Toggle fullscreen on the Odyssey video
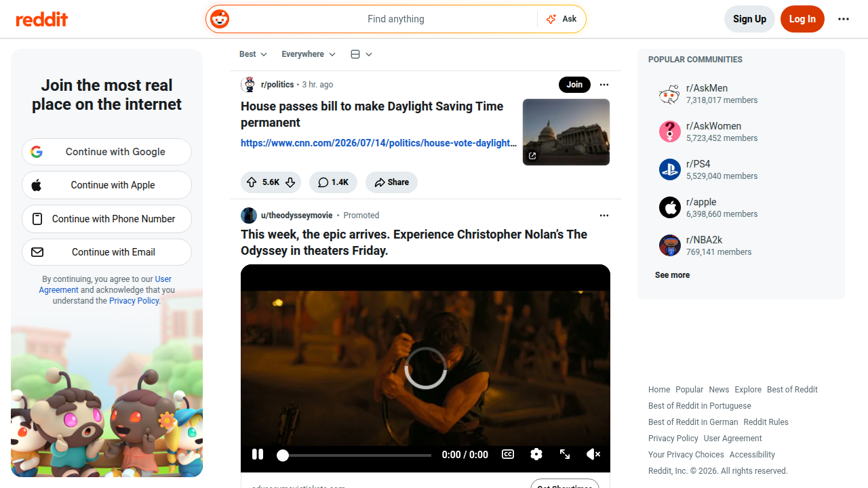Viewport: 868px width, 488px height. click(x=565, y=454)
